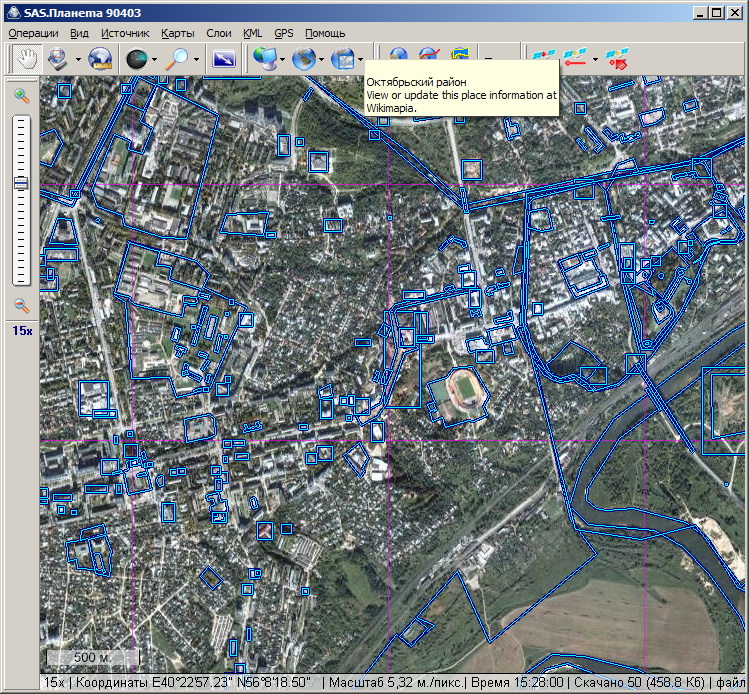Viewport: 749px width, 694px height.
Task: Select the hand pan tool
Action: (25, 59)
